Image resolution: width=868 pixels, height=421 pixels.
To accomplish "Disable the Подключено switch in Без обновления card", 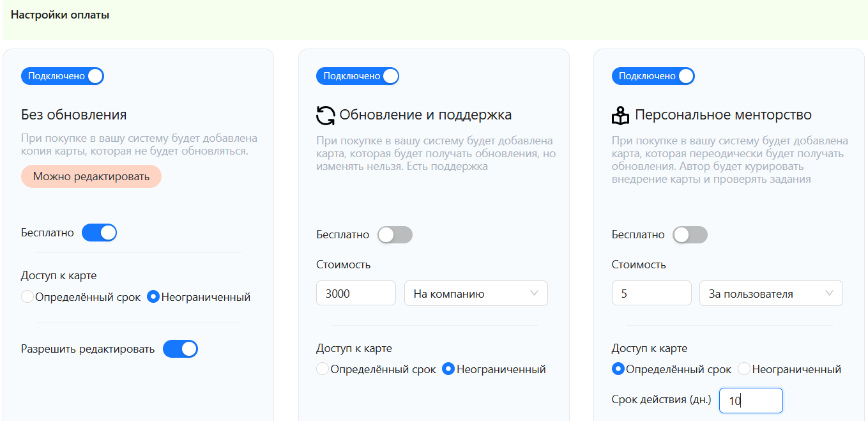I will click(x=63, y=77).
